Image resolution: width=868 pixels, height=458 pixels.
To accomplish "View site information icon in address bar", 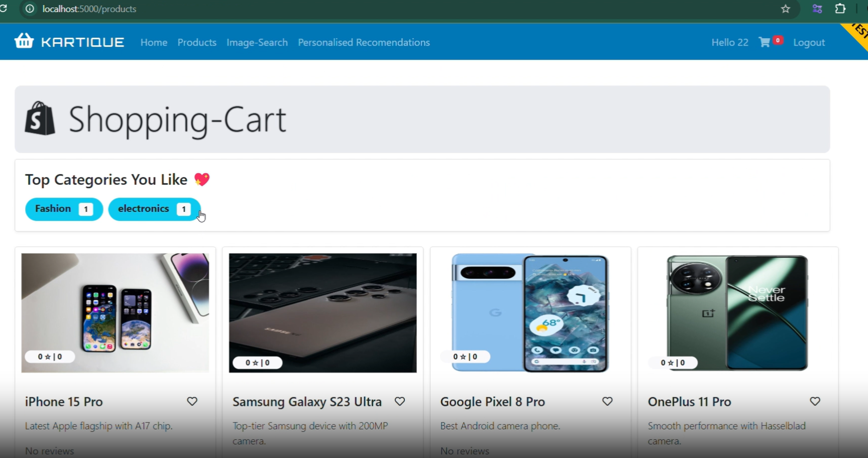I will [30, 9].
